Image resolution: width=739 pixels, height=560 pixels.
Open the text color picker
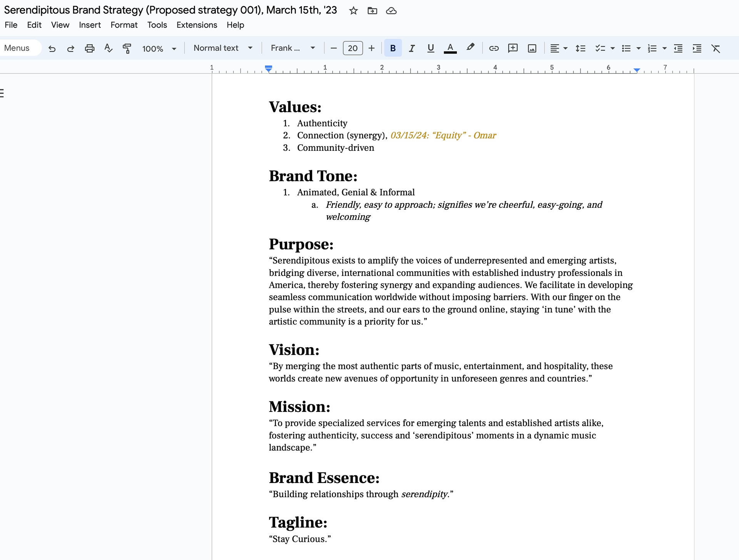450,48
